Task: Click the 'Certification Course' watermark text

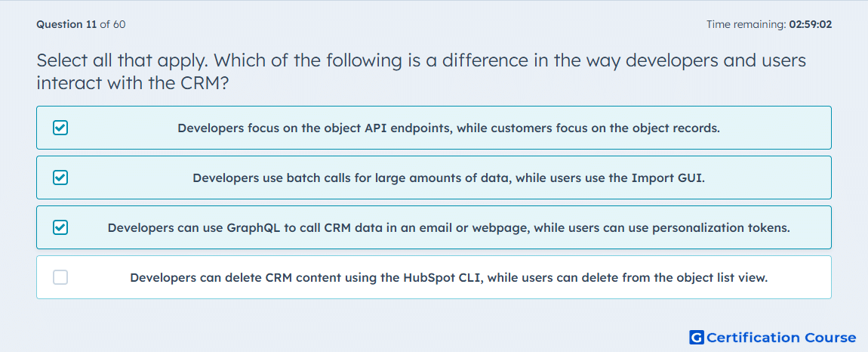Action: [x=782, y=338]
